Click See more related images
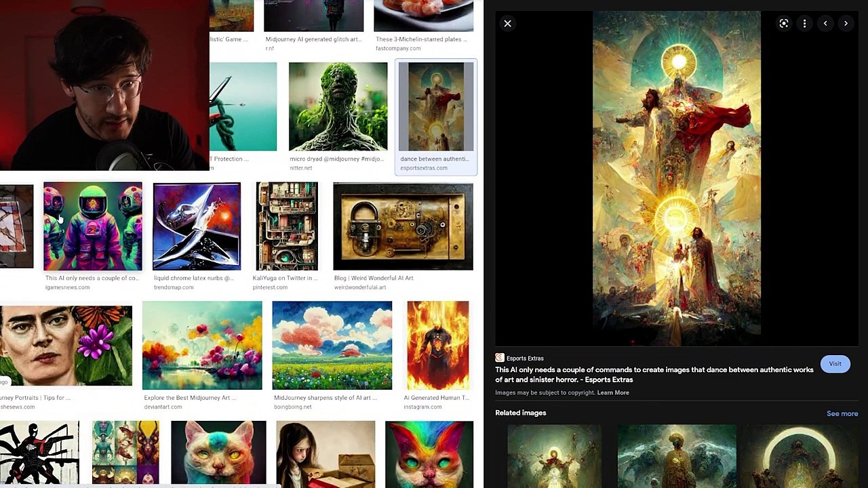This screenshot has width=868, height=488. coord(842,413)
